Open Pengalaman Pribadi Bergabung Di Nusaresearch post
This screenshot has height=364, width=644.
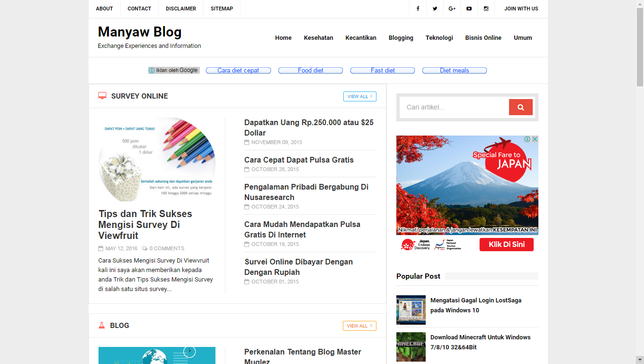coord(306,192)
